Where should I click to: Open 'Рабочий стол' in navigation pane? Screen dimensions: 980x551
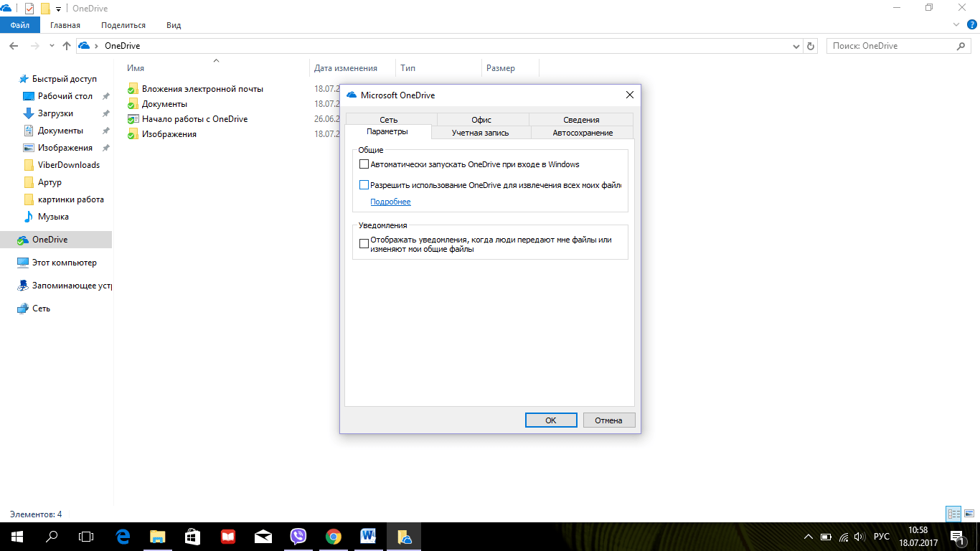coord(65,96)
